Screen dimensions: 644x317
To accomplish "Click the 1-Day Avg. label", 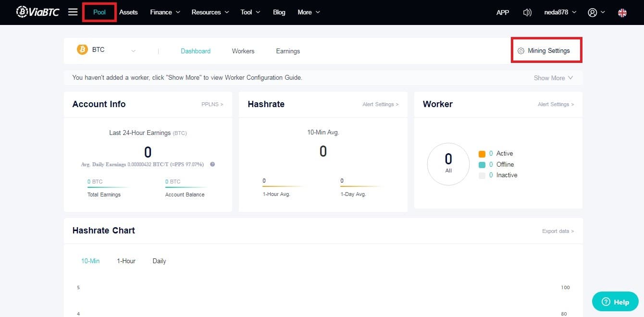I will [353, 195].
